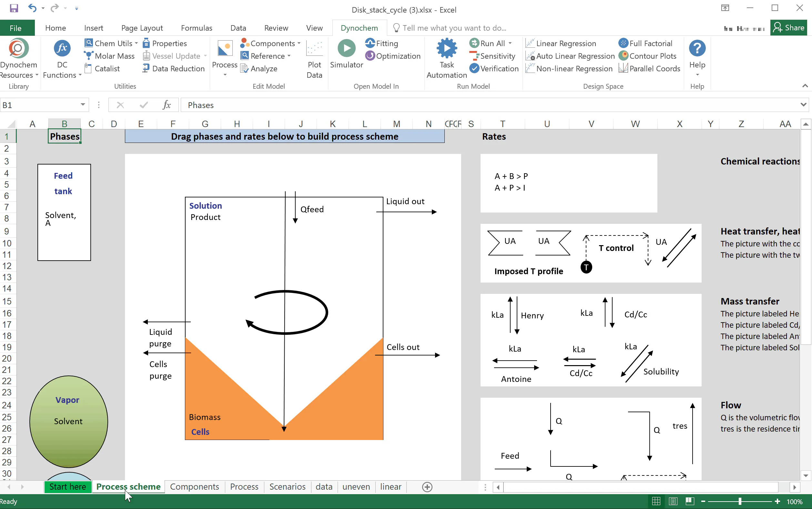
Task: Switch to the Scenarios sheet tab
Action: pyautogui.click(x=287, y=487)
